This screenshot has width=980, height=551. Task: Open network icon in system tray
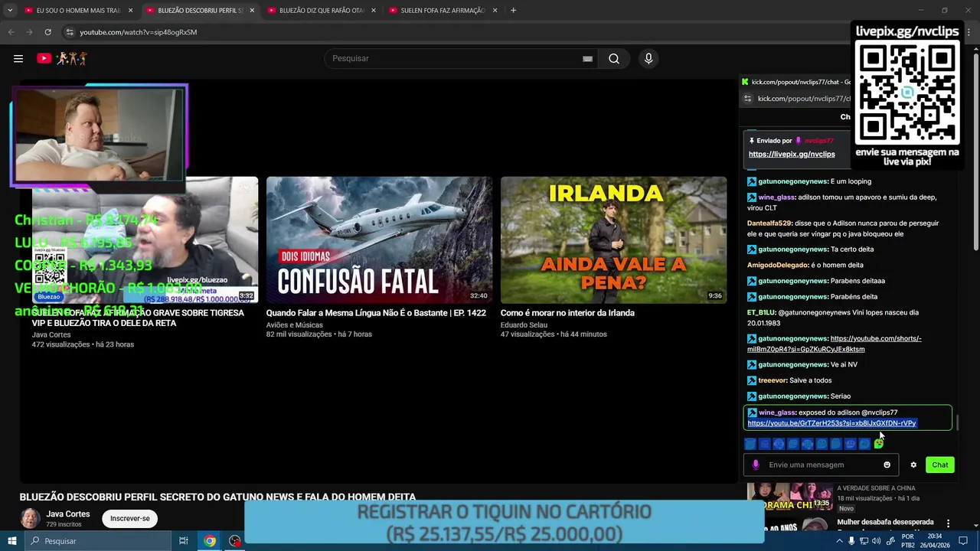pos(864,541)
